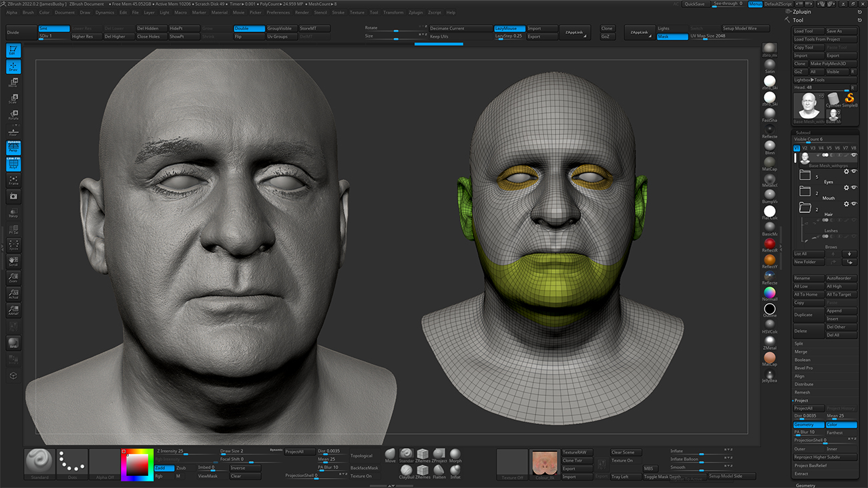The width and height of the screenshot is (868, 488).
Task: Expand the Mouth subtool folder
Action: 805,191
